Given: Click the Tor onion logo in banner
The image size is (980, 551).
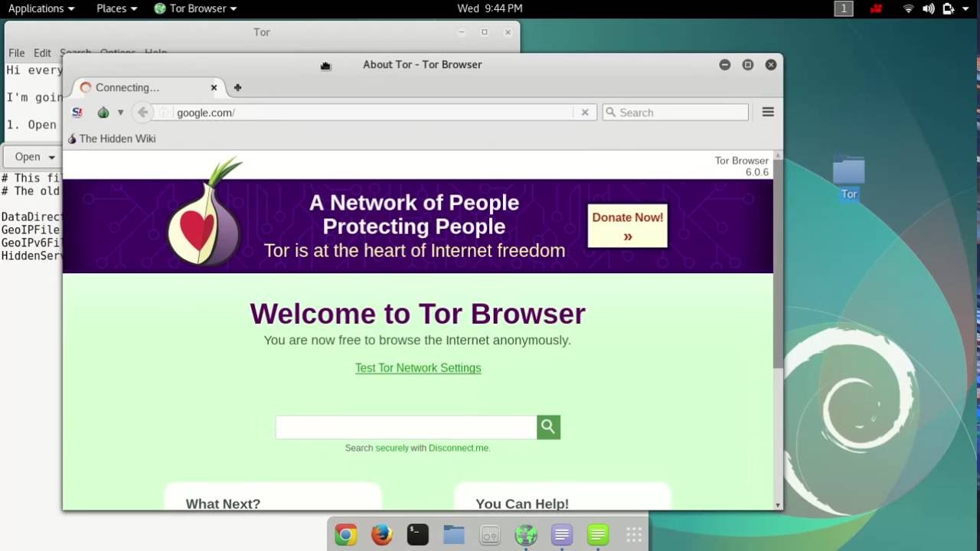Looking at the screenshot, I should [x=205, y=213].
